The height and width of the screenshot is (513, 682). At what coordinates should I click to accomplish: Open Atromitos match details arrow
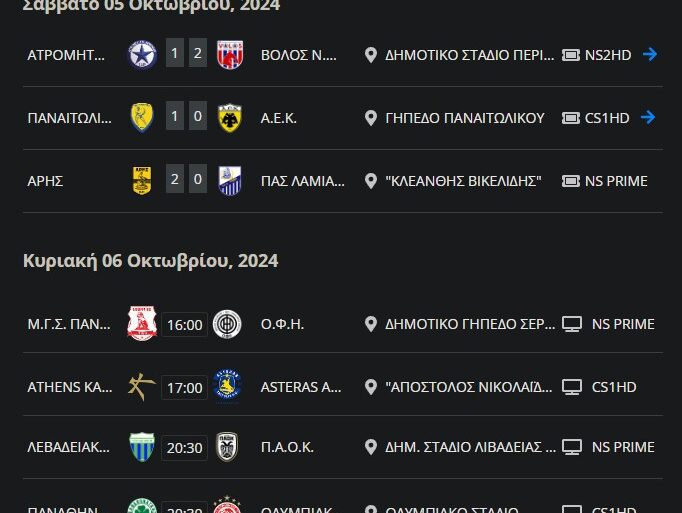(x=649, y=55)
